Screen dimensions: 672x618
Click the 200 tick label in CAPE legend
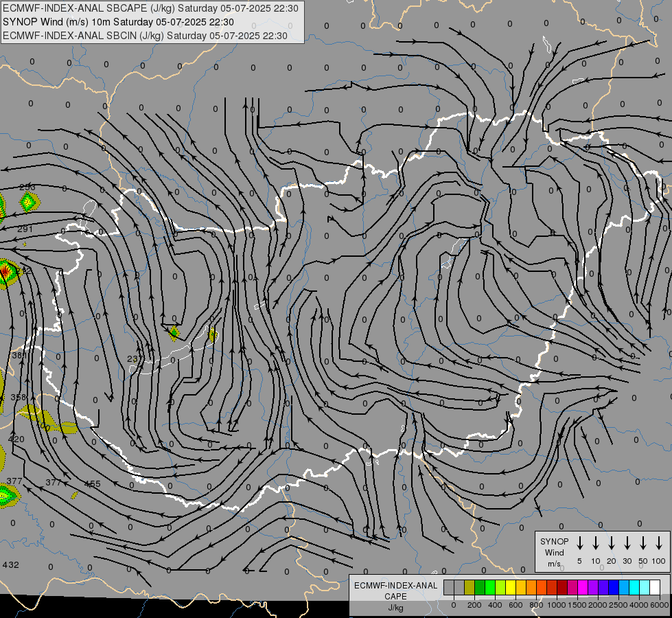474,605
